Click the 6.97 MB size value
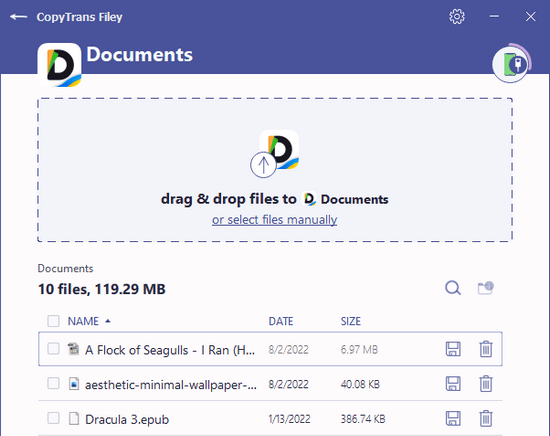 coord(359,350)
